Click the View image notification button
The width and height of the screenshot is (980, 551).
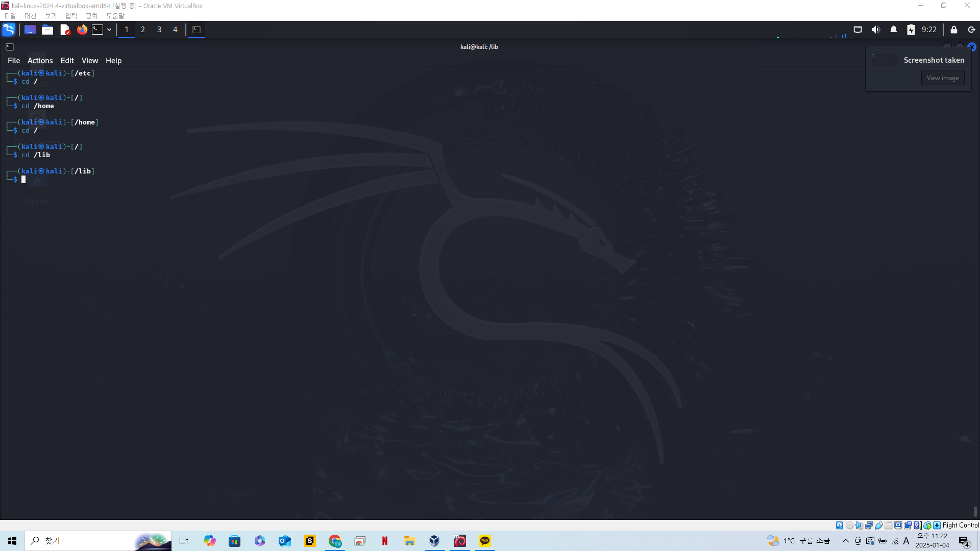(942, 78)
